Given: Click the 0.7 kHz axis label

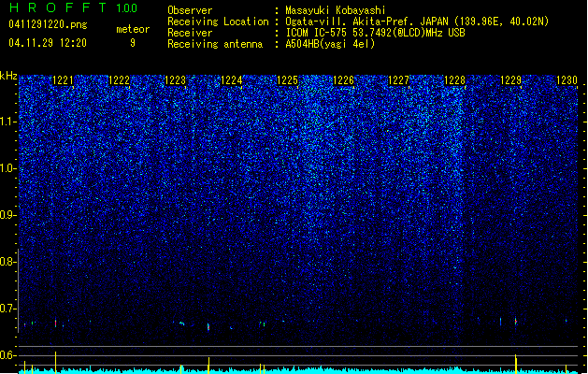Looking at the screenshot, I should 8,309.
